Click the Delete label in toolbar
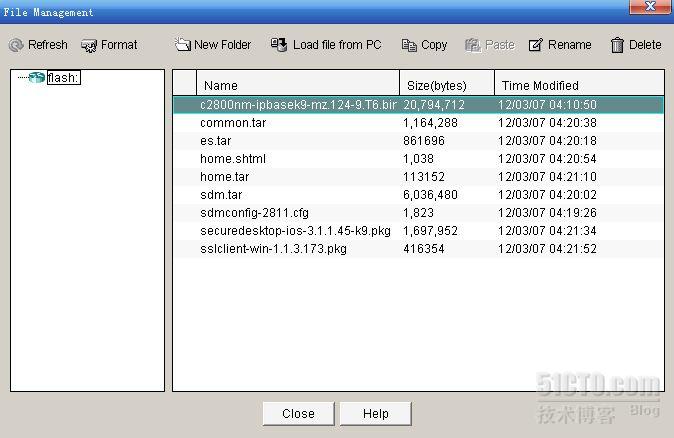Screen dimensions: 674x438 [645, 45]
